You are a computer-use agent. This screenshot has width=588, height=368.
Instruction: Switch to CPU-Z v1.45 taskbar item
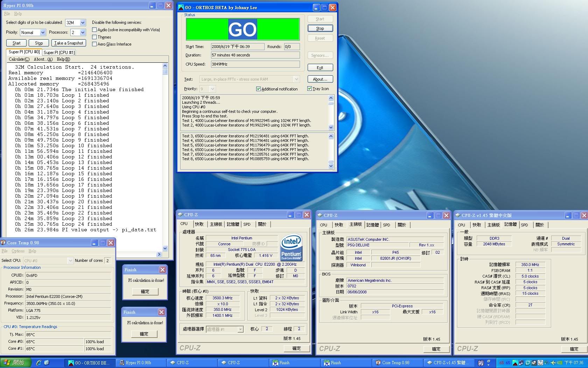449,363
